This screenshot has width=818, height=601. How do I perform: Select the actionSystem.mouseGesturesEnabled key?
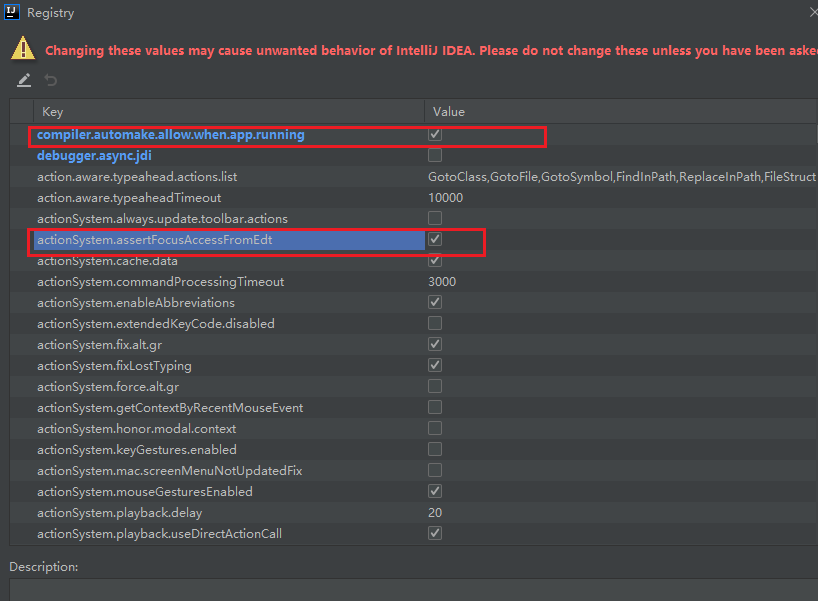click(145, 491)
